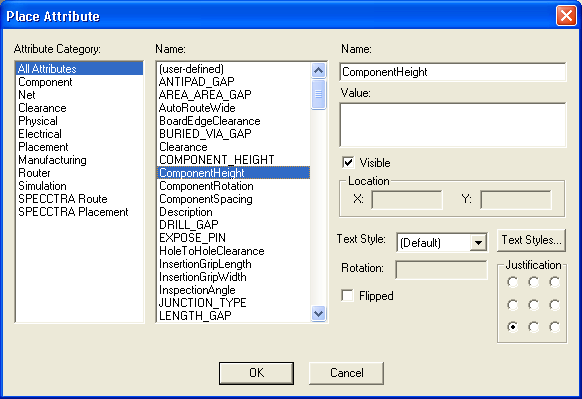Pick the Electrical category
This screenshot has height=399, width=582.
[x=79, y=134]
